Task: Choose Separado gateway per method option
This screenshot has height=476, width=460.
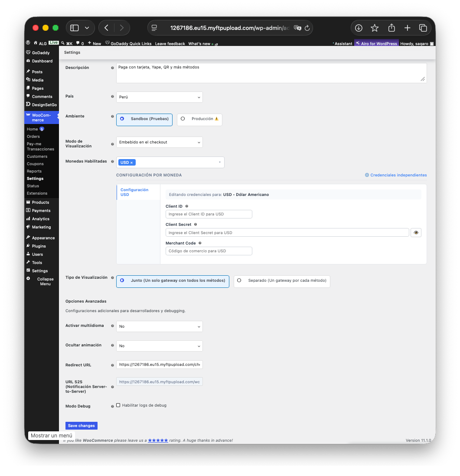Action: click(x=282, y=281)
